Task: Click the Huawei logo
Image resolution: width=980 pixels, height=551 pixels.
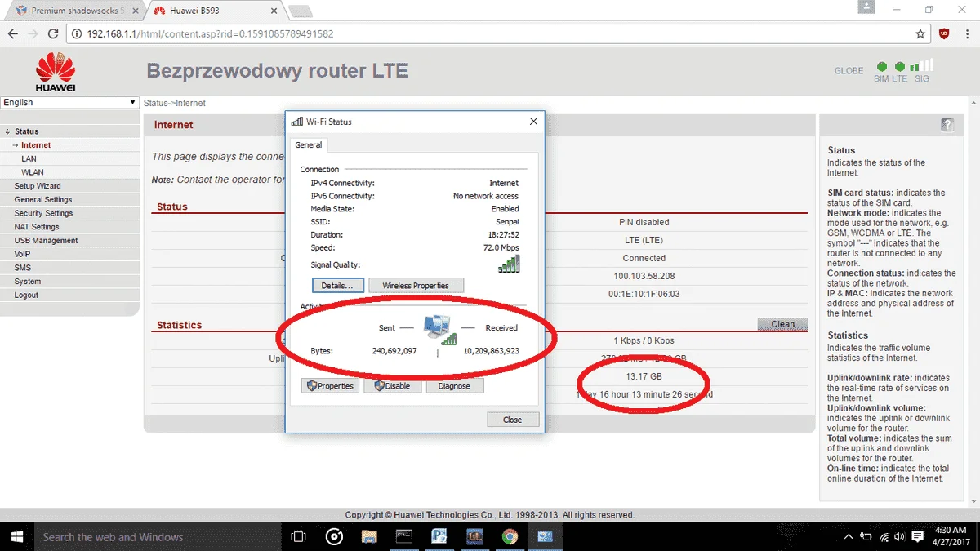Action: [x=56, y=71]
